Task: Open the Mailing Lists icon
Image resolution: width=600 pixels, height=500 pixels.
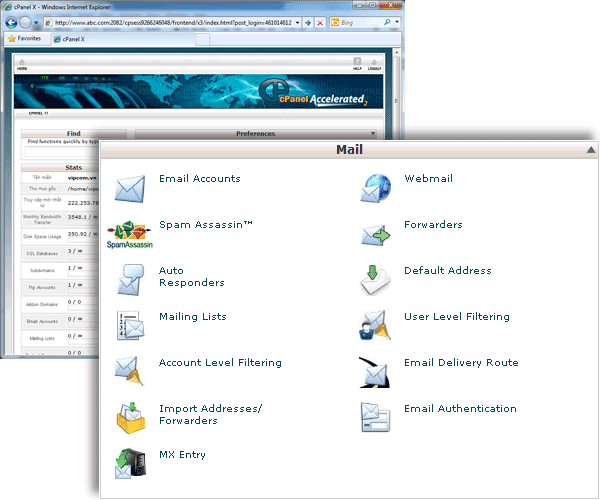Action: point(130,326)
